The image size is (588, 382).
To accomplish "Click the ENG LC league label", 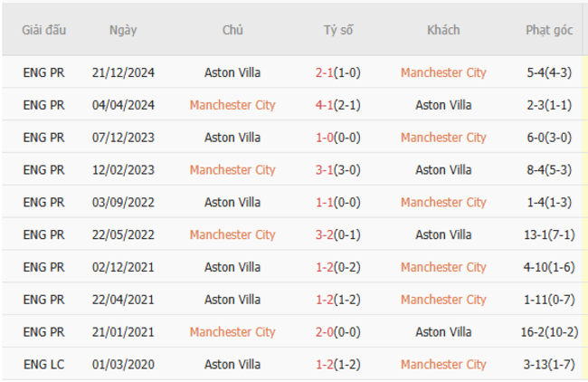I will (43, 365).
